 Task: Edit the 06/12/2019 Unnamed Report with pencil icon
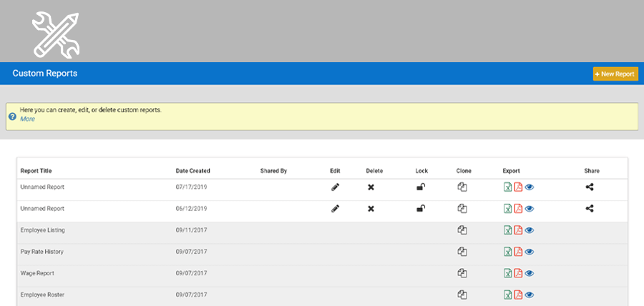(x=335, y=209)
